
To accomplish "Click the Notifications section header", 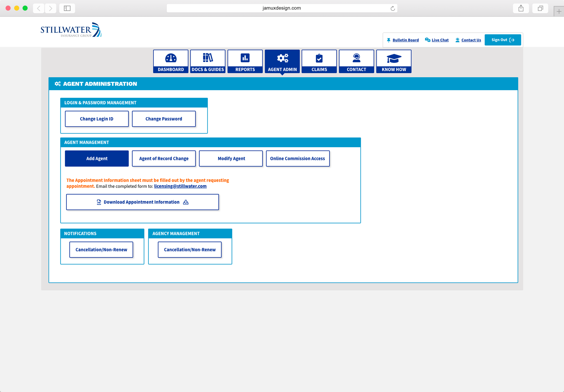I will point(102,234).
